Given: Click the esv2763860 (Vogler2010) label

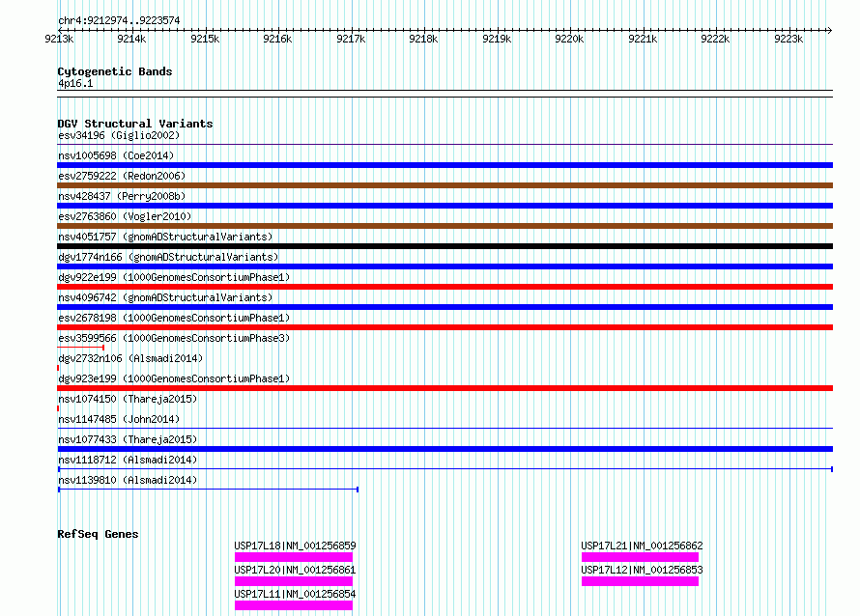Looking at the screenshot, I should coord(125,216).
